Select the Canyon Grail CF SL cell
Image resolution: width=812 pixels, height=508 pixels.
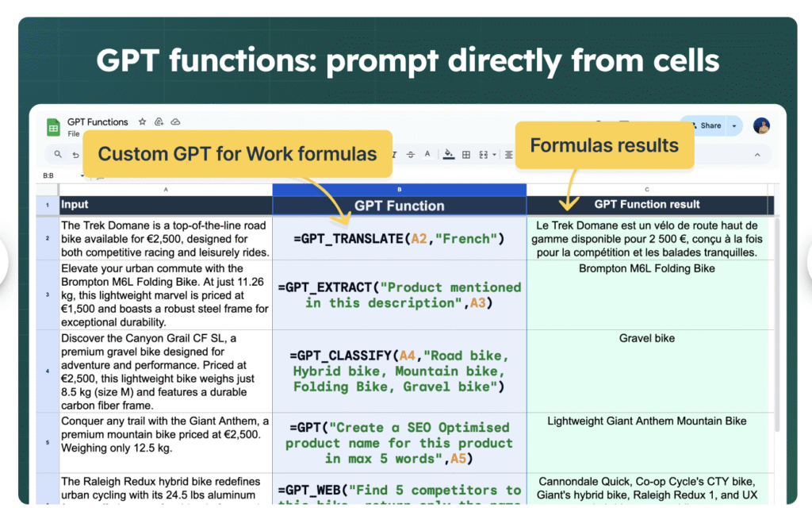(166, 371)
